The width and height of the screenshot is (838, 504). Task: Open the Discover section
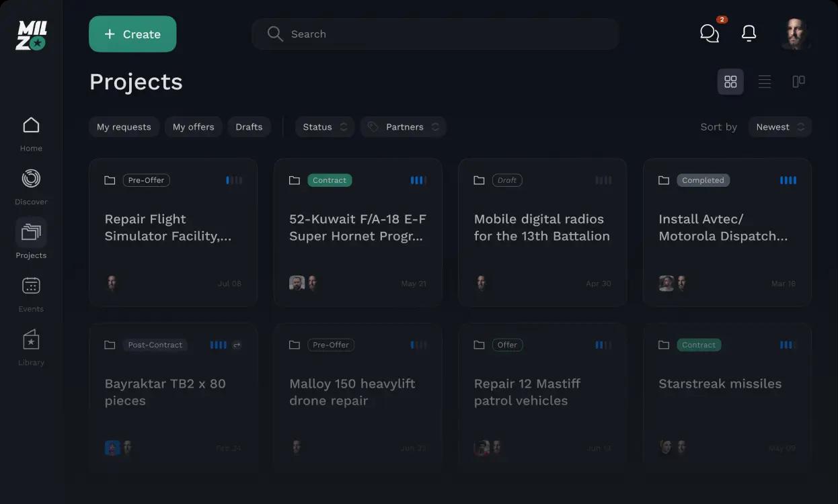[x=31, y=186]
